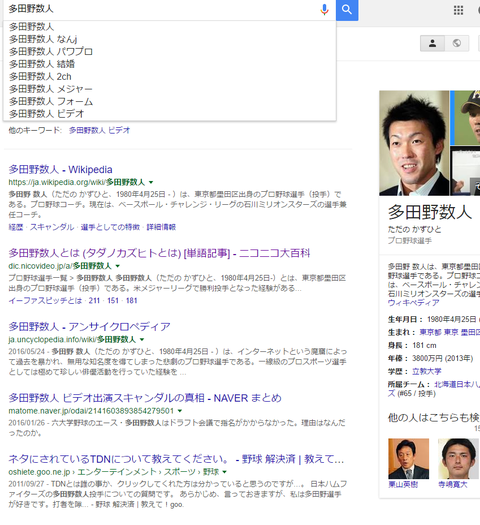Choose suggestion 多田野数人 結婚
The width and height of the screenshot is (480, 525).
coord(169,64)
